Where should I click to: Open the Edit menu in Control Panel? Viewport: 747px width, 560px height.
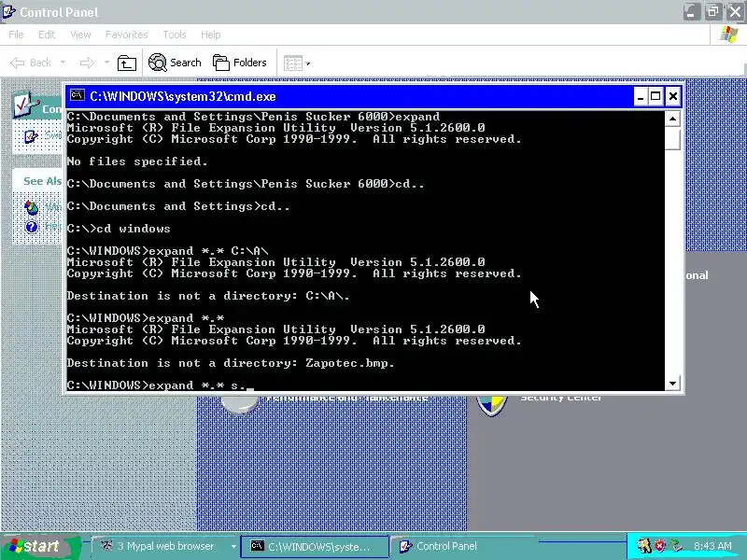pos(47,35)
